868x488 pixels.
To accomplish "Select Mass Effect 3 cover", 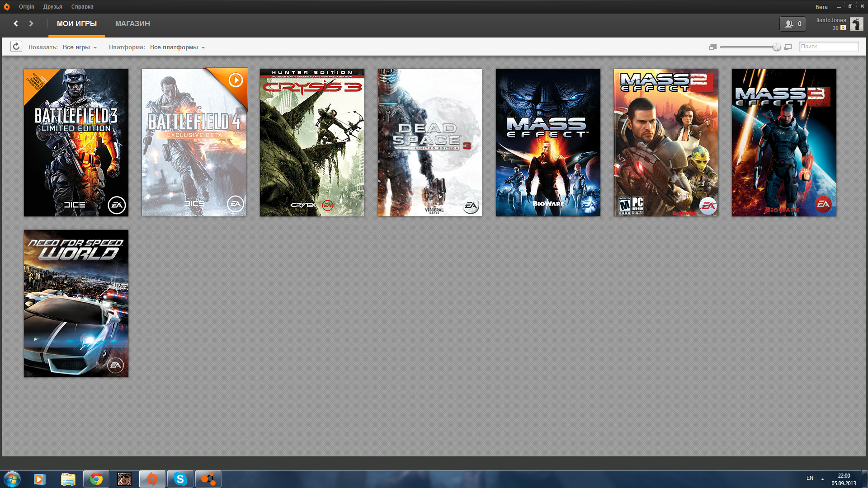I will [x=784, y=143].
